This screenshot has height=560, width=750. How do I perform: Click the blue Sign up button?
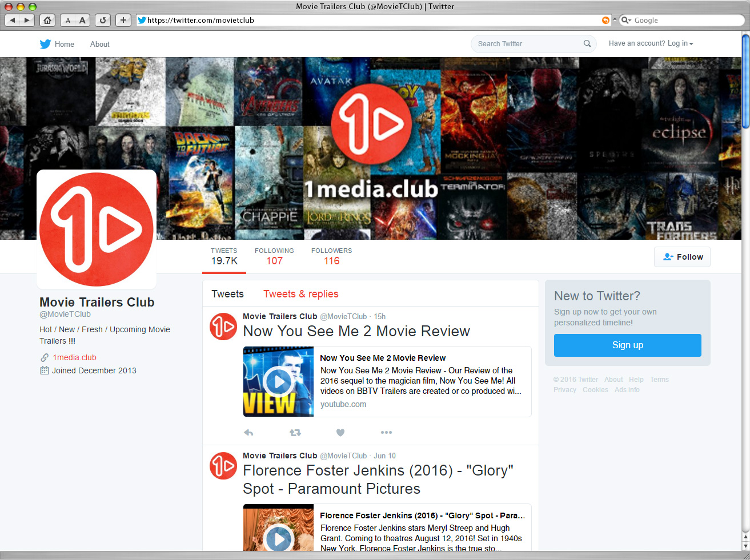click(628, 345)
